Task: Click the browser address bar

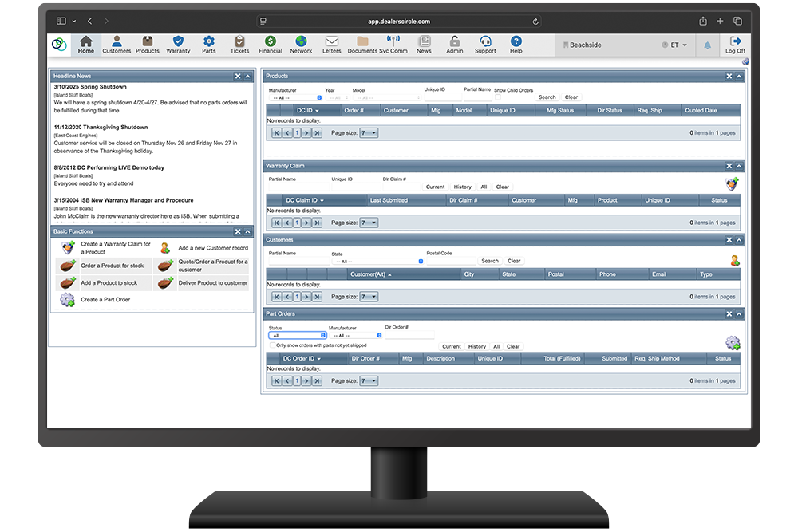Action: point(398,22)
